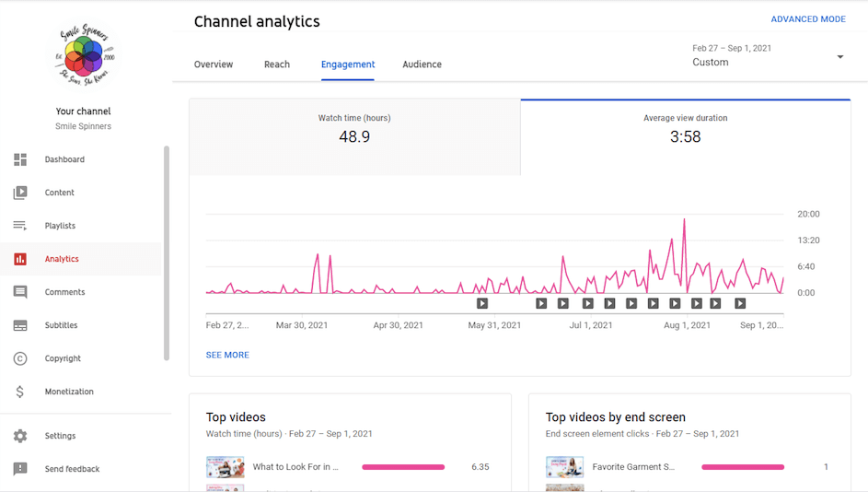Click the Smile Spinners channel logo
868x492 pixels.
tap(84, 55)
